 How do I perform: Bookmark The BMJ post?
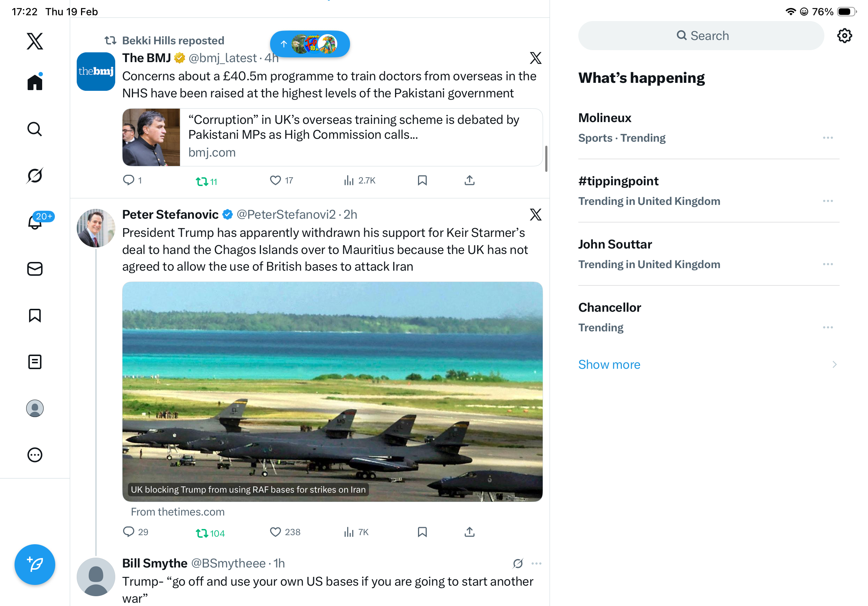(x=422, y=181)
